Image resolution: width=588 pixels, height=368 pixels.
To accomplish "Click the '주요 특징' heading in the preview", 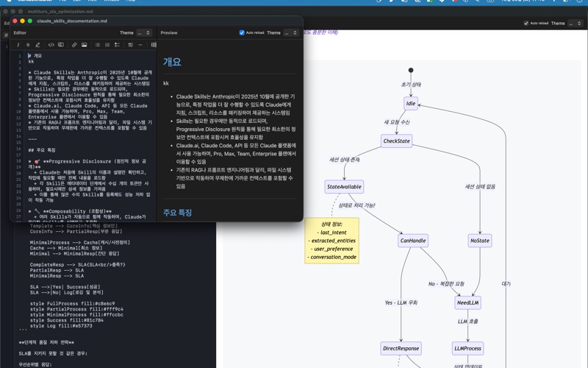I will point(177,213).
